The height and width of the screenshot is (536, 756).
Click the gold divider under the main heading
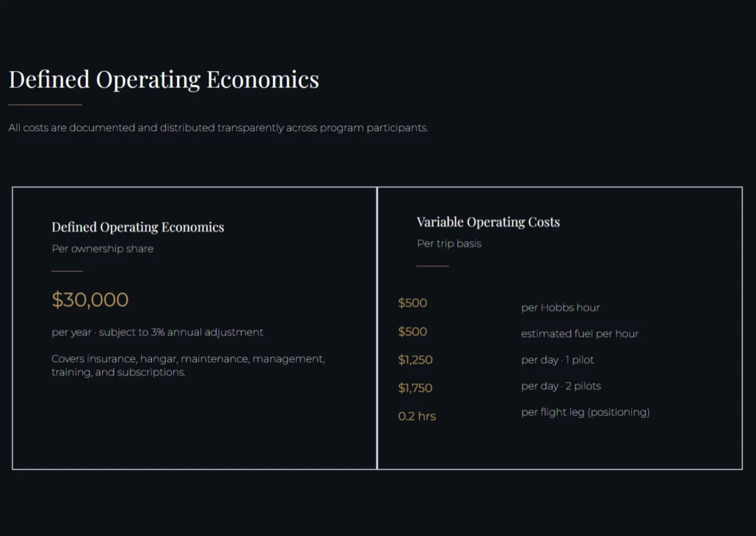pyautogui.click(x=45, y=105)
